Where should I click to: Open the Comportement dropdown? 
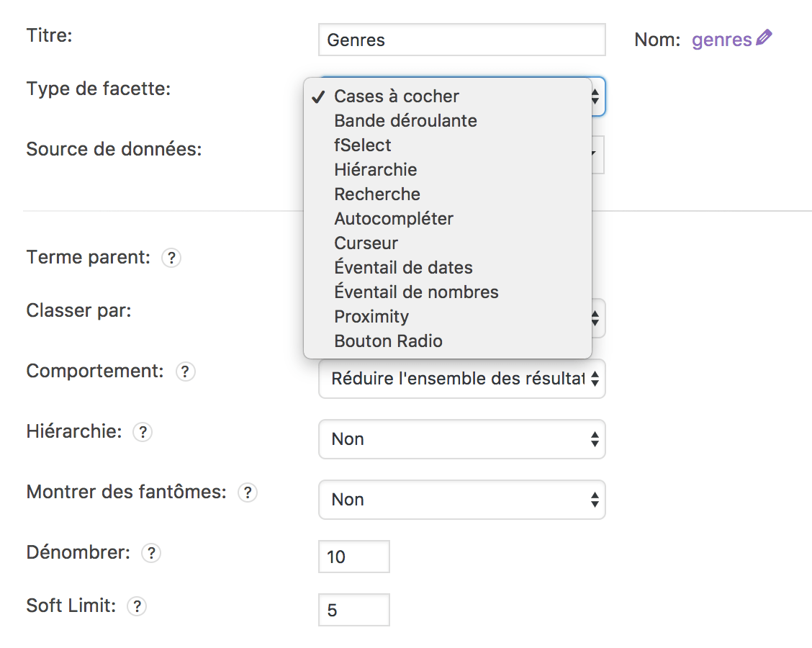point(461,379)
